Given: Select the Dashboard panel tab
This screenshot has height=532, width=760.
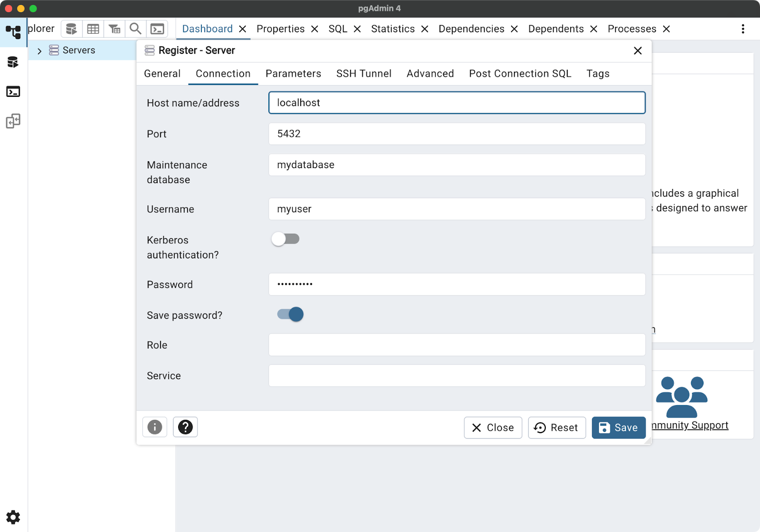Looking at the screenshot, I should coord(208,29).
